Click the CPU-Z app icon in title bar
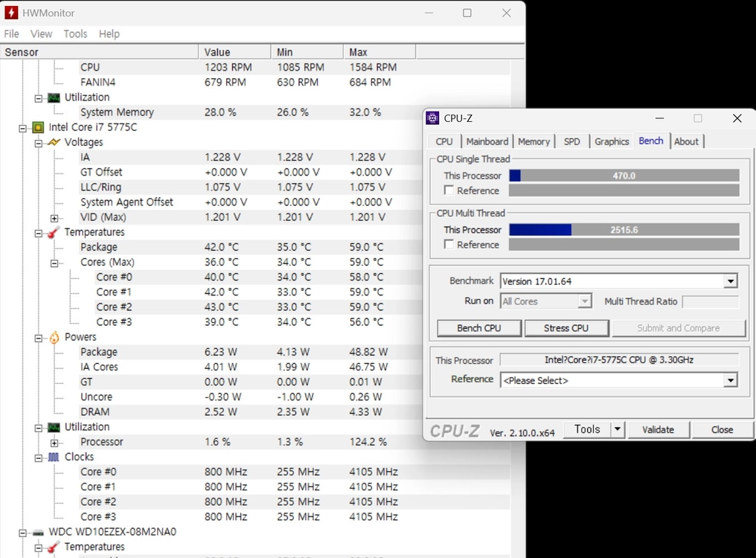 pyautogui.click(x=432, y=118)
